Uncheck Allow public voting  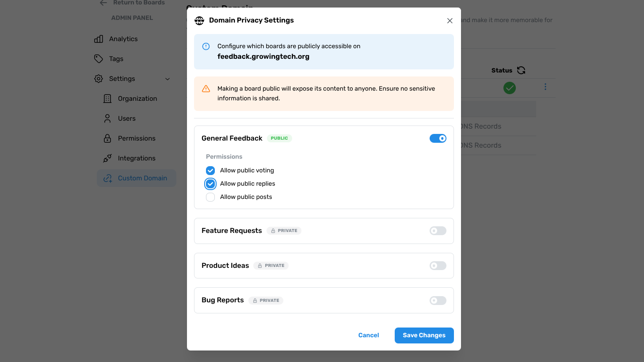coord(210,171)
